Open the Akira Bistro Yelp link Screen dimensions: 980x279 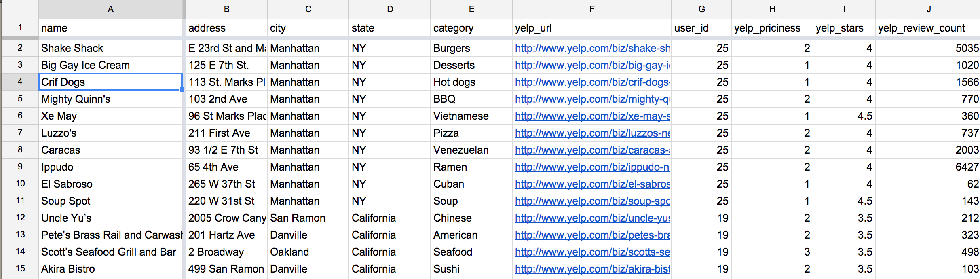pyautogui.click(x=592, y=269)
